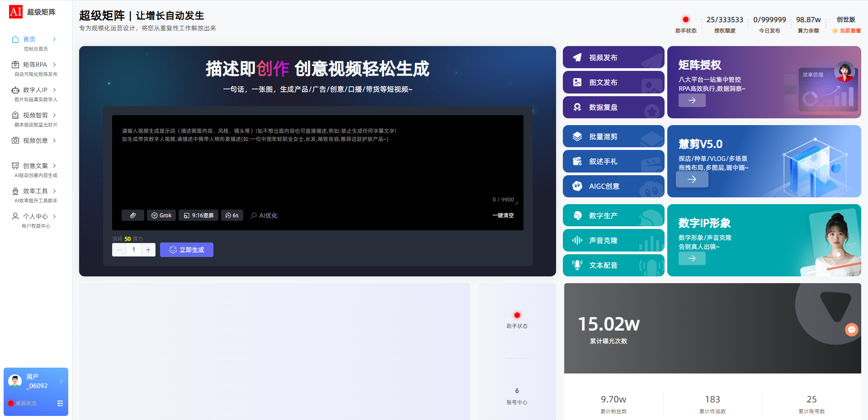Click the 0/999999 今日发布 value

click(x=769, y=19)
